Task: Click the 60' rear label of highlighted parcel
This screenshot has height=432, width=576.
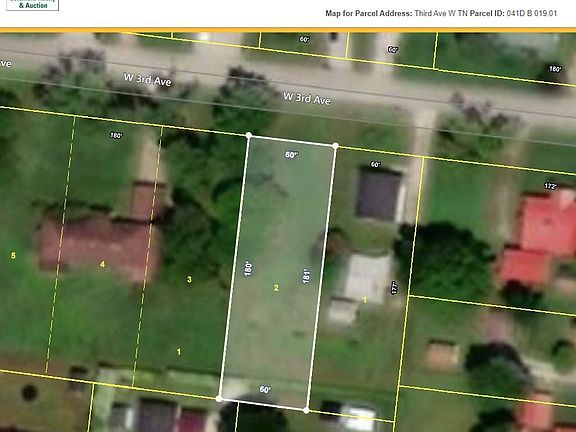Action: tap(265, 389)
